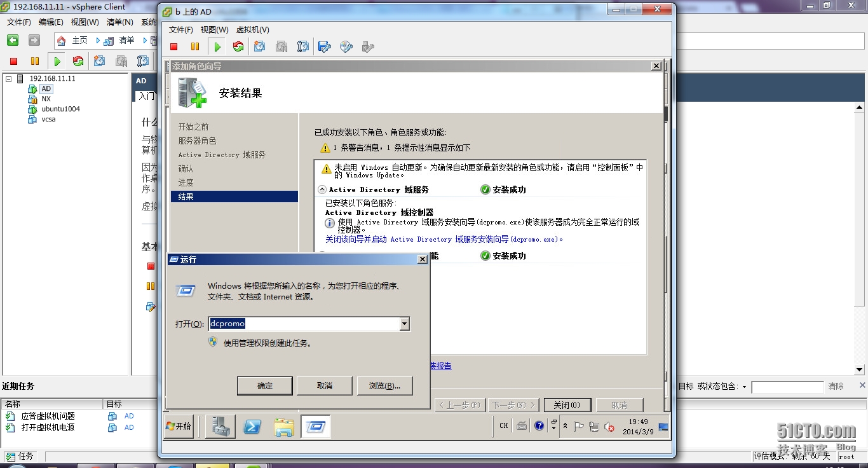Open 文件(F) menu in vSphere Client
This screenshot has height=468, width=868.
pos(19,22)
